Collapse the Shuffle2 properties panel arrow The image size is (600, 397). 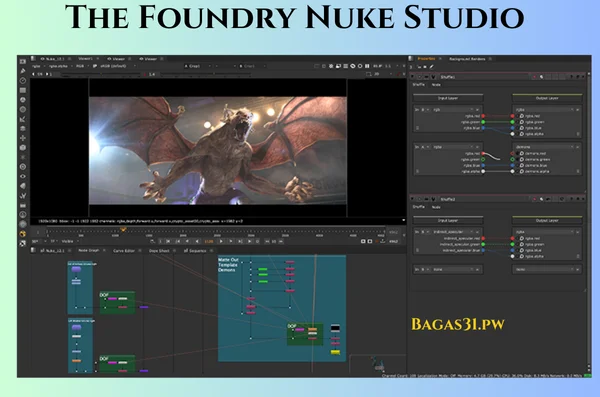click(412, 199)
